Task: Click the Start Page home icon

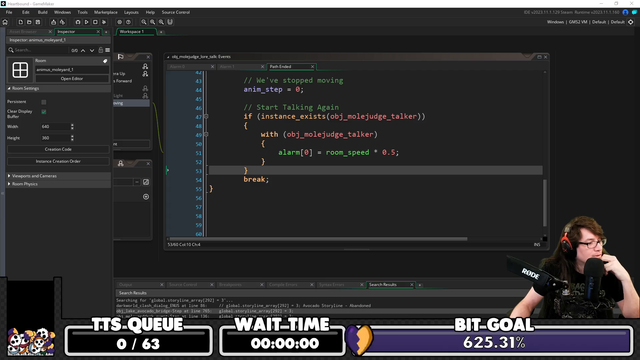Action: (x=5, y=22)
